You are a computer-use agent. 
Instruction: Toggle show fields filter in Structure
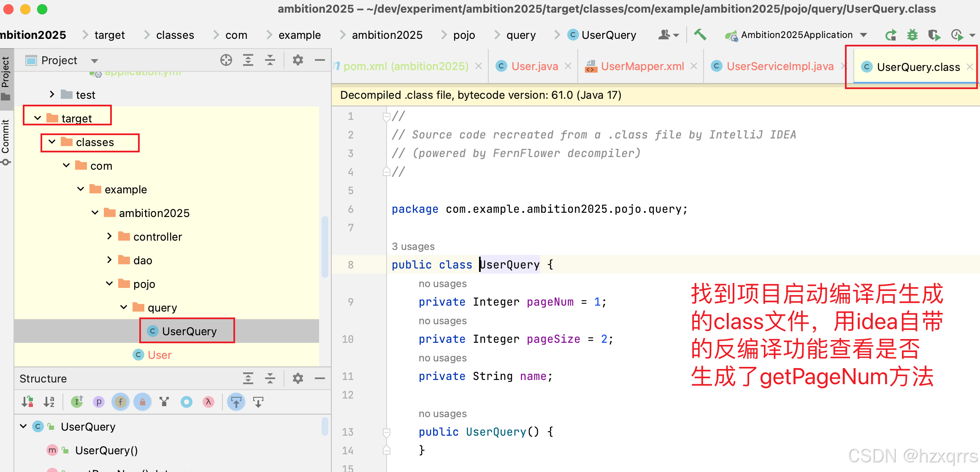[x=121, y=402]
